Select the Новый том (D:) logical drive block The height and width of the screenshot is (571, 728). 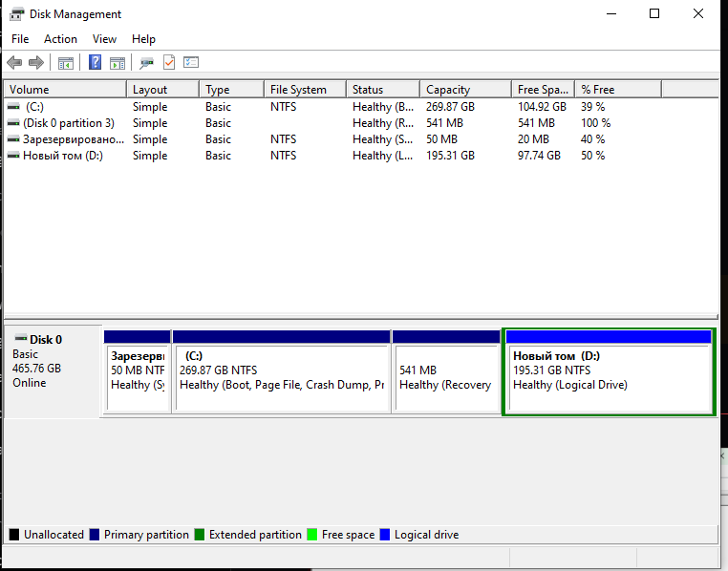(x=609, y=371)
